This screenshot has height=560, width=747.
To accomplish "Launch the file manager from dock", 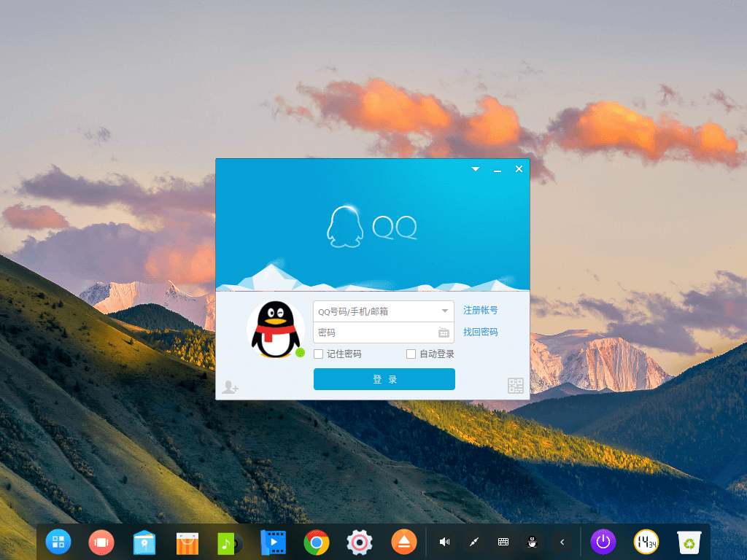I will (144, 542).
